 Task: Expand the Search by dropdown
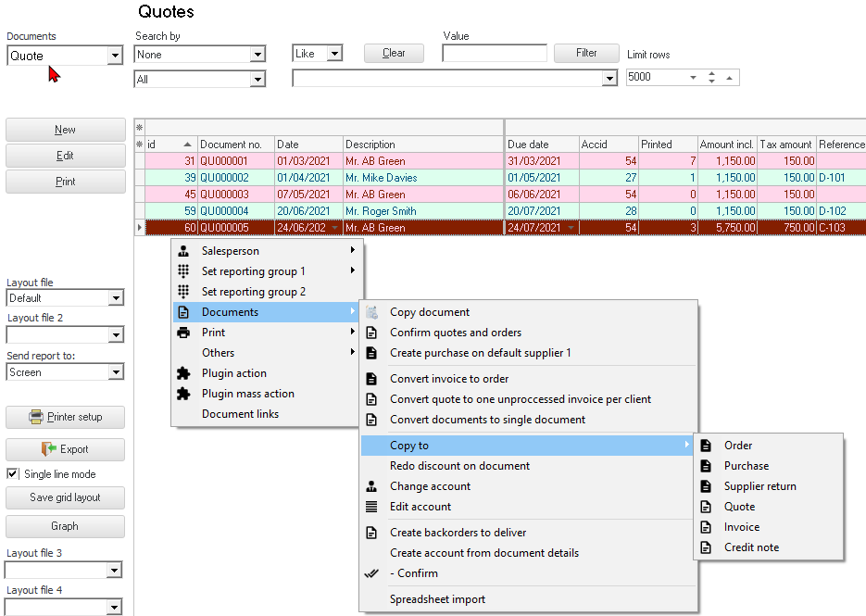tap(257, 56)
